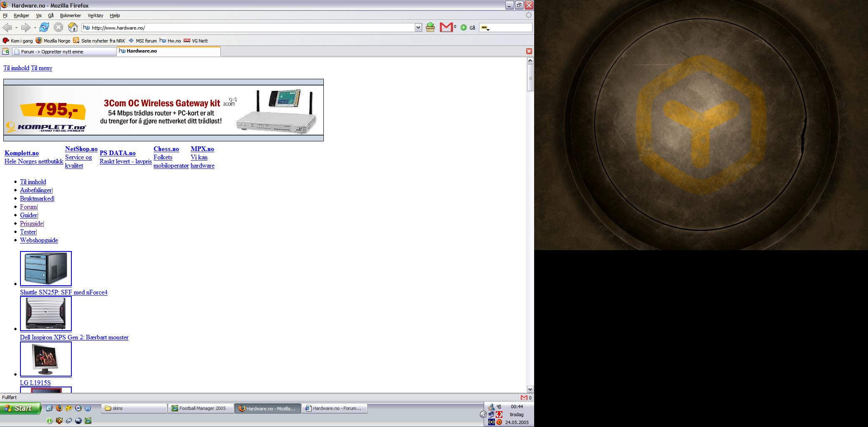Switch to the 'Forum -> Oppretter nytt emne' tab

coord(64,52)
